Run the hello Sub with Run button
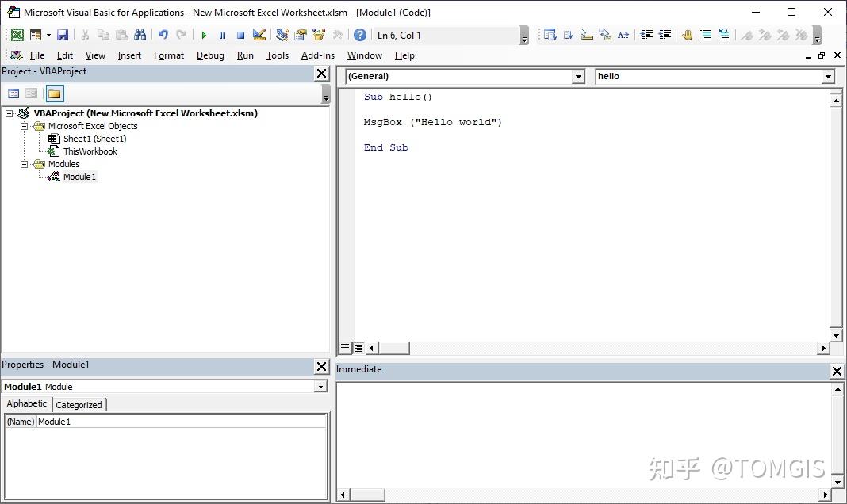847x504 pixels. [204, 35]
